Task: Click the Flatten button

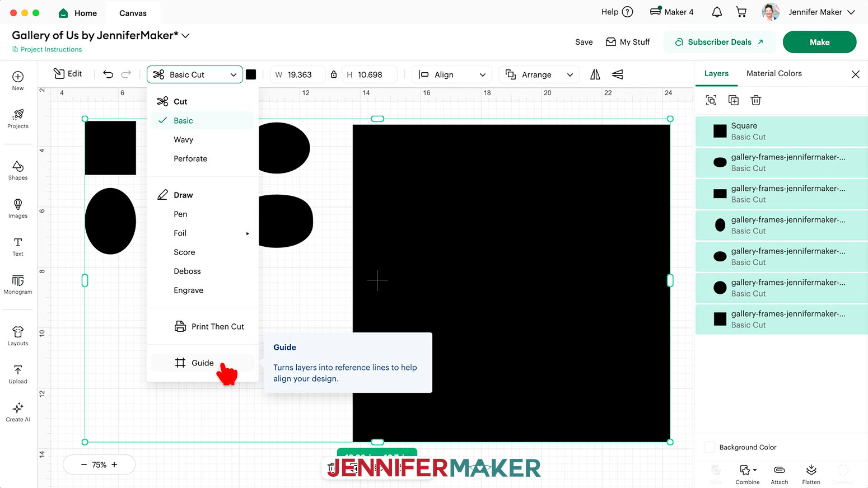Action: tap(811, 474)
